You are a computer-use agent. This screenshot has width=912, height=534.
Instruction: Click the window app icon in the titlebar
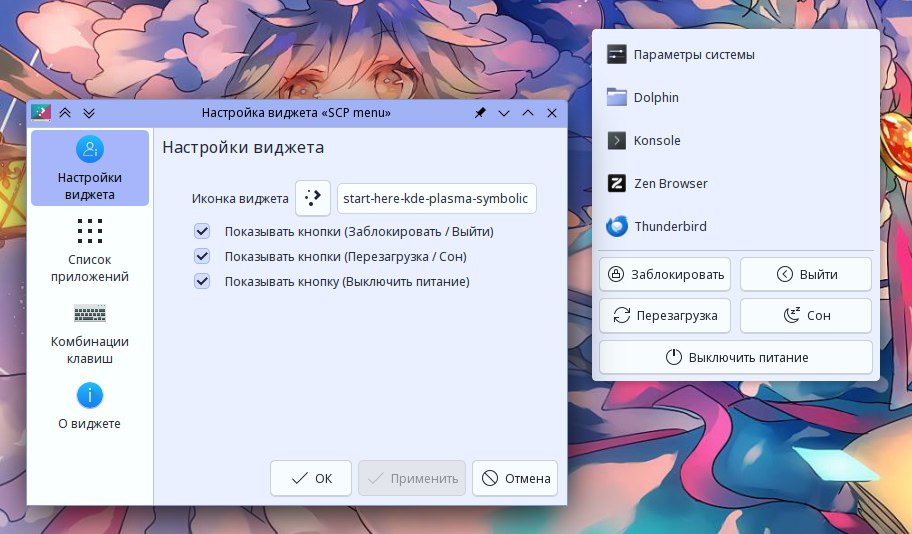[41, 112]
